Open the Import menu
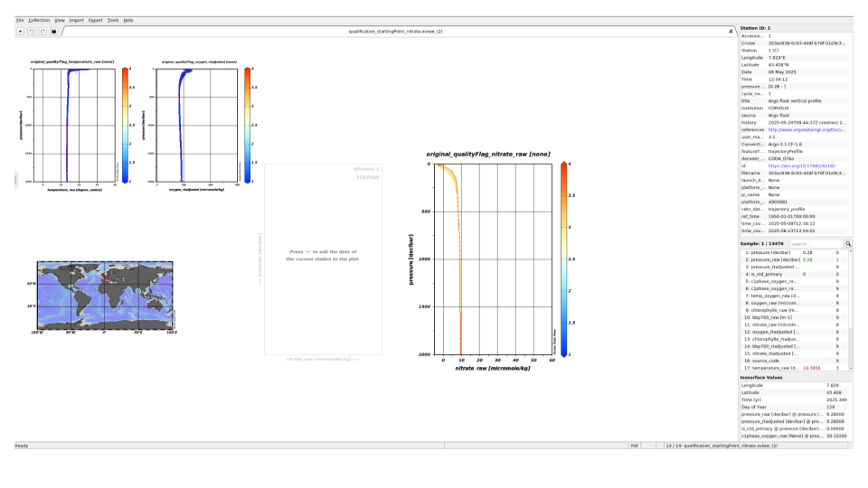 (76, 19)
